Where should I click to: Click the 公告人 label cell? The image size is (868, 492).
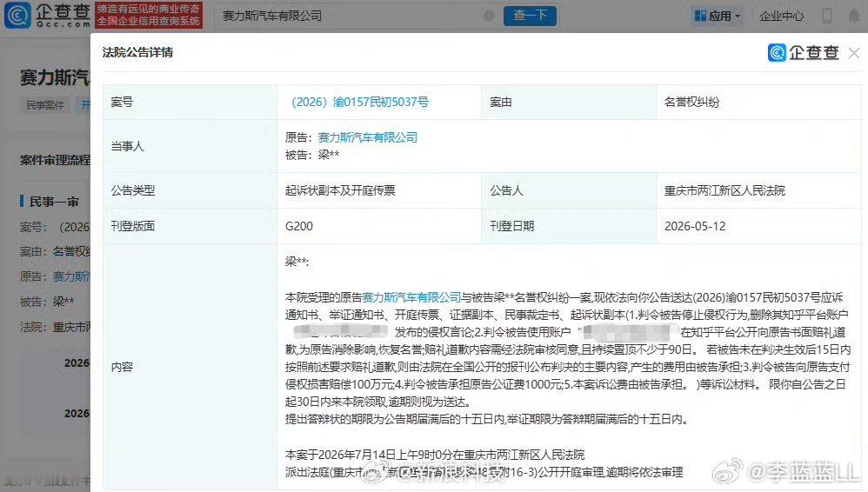(569, 190)
